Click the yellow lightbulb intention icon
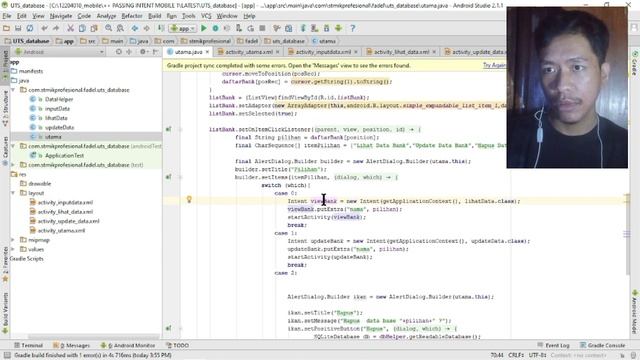This screenshot has width=640, height=360. point(189,199)
